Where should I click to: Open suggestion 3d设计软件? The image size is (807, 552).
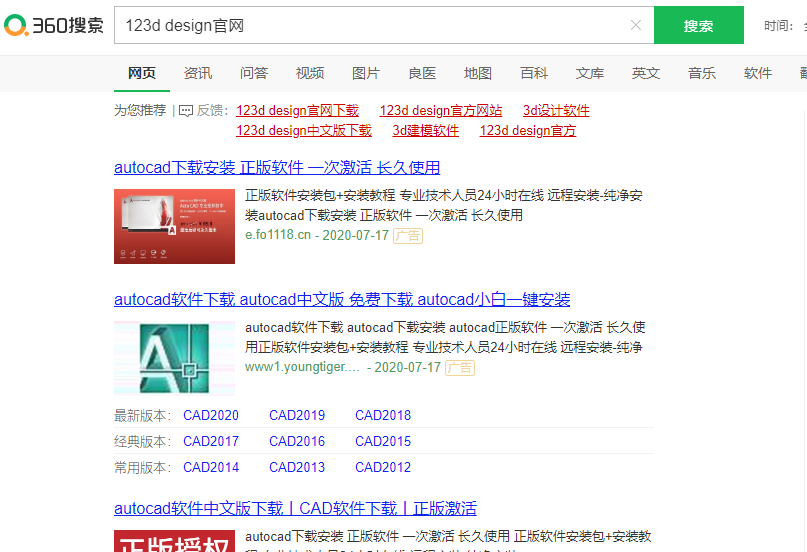pyautogui.click(x=556, y=111)
